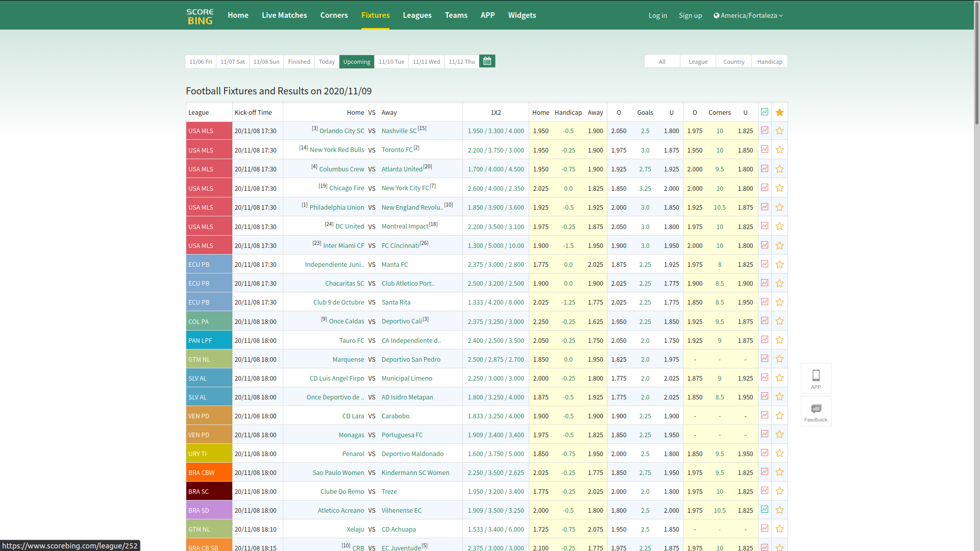
Task: Open the Widgets menu item
Action: tap(522, 15)
